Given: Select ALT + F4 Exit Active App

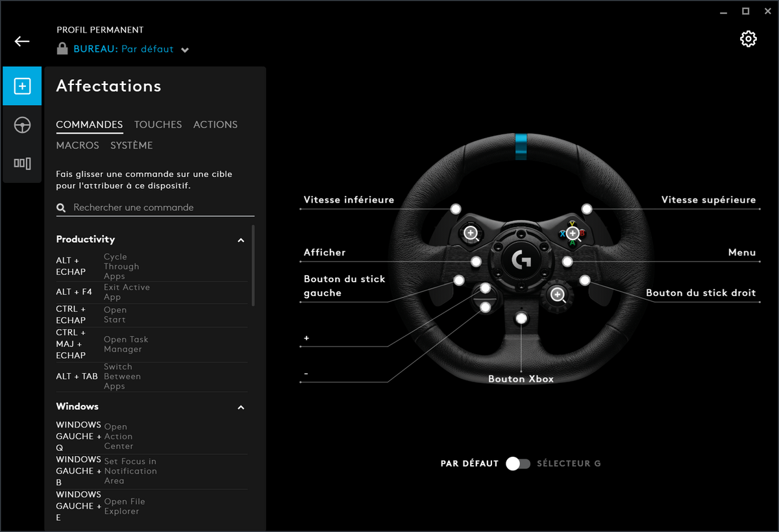Looking at the screenshot, I should pyautogui.click(x=152, y=292).
